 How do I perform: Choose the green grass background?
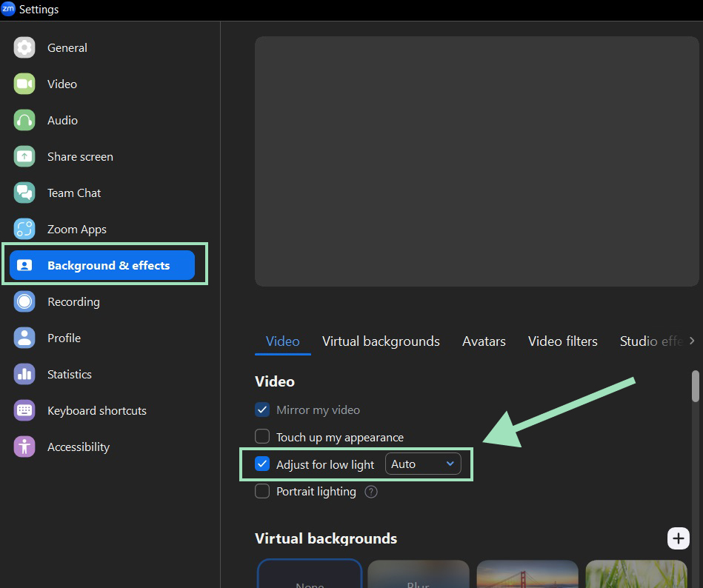636,574
